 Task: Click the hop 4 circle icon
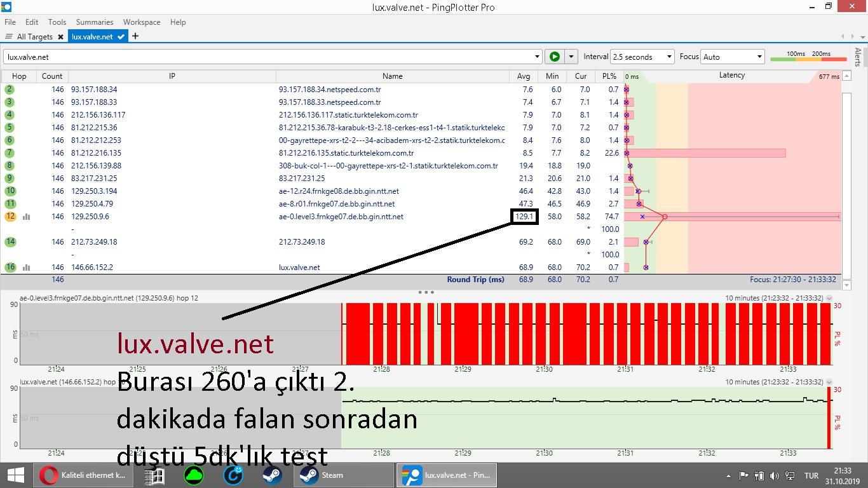[x=10, y=115]
